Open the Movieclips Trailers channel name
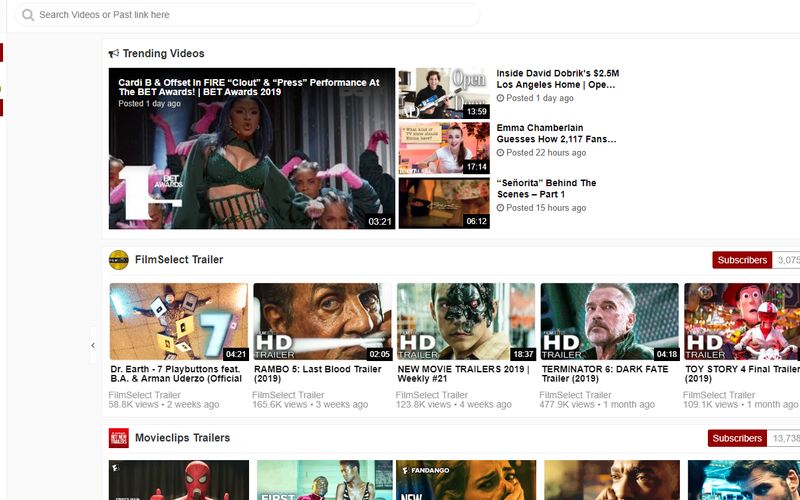 (183, 438)
